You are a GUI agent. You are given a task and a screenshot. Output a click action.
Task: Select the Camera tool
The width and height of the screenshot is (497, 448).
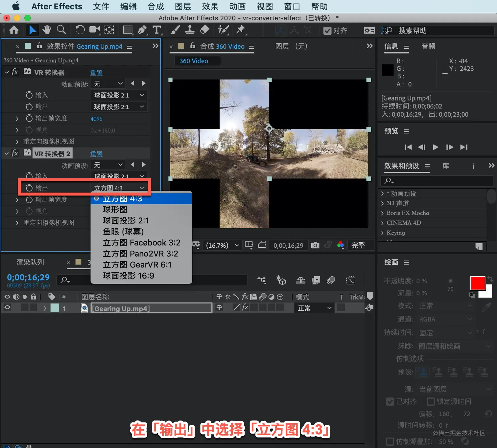tap(95, 30)
